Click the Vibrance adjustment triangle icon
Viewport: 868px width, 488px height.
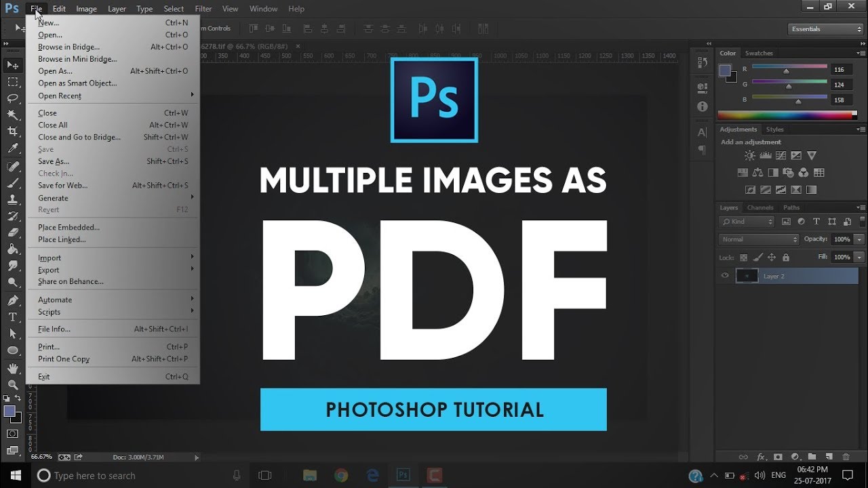point(812,156)
